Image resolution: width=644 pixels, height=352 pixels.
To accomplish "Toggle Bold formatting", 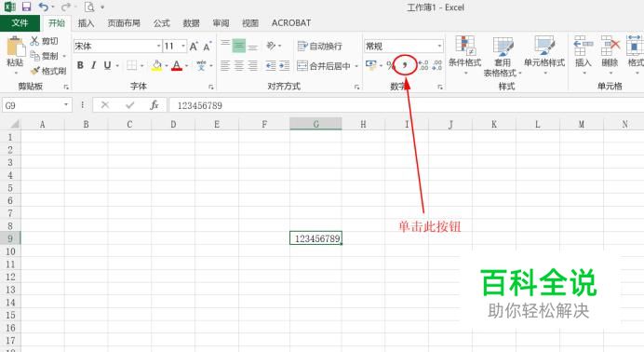I will (x=80, y=65).
